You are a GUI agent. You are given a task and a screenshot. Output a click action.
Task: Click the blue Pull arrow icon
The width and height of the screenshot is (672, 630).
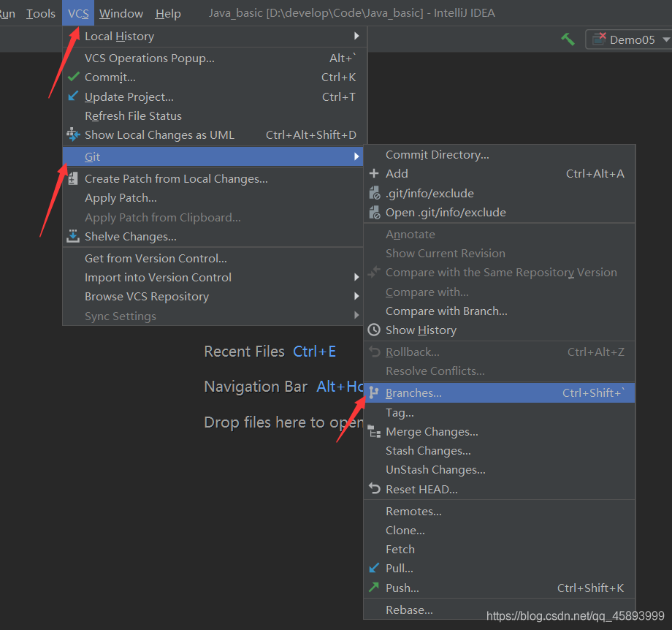click(x=374, y=568)
